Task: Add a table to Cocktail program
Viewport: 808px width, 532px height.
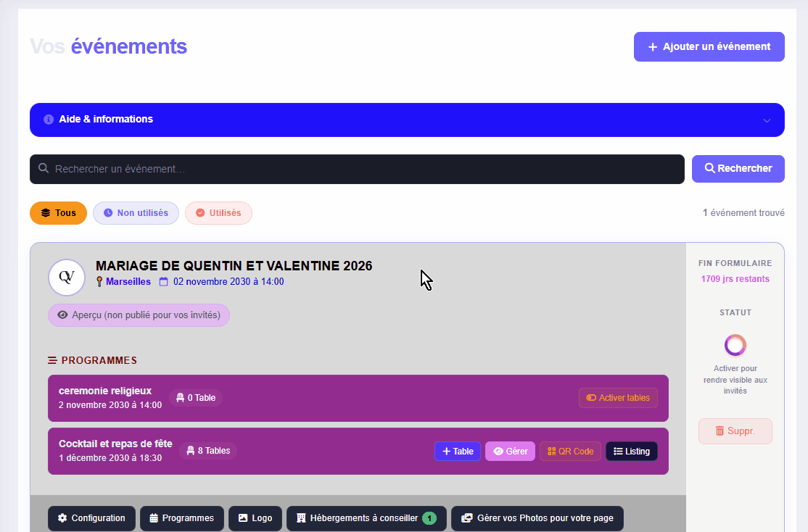Action: pos(457,451)
